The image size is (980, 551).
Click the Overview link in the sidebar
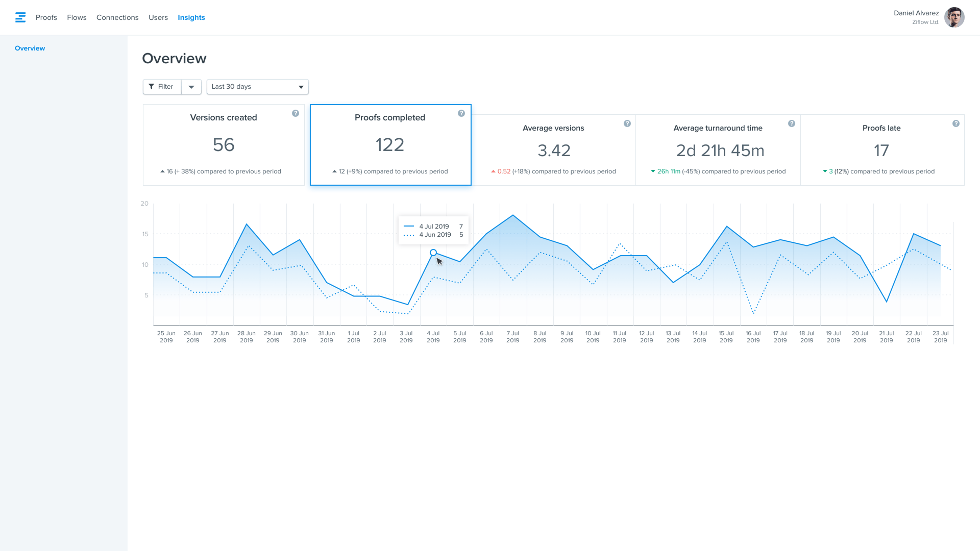pos(30,48)
